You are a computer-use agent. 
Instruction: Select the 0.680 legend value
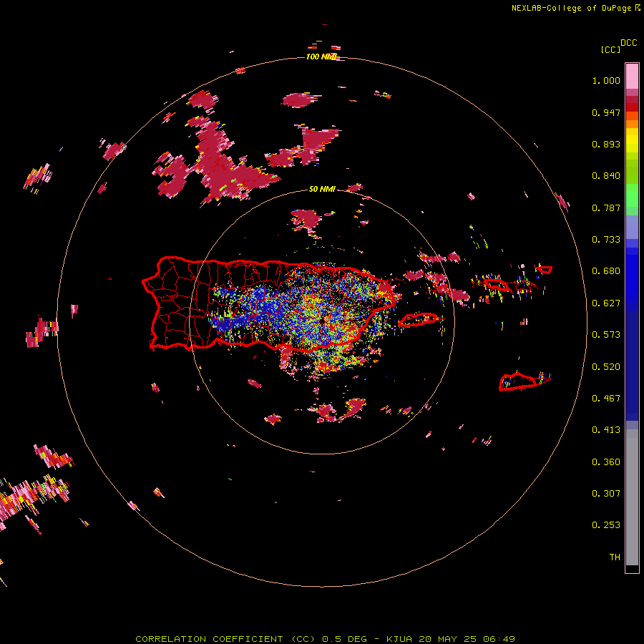point(606,271)
